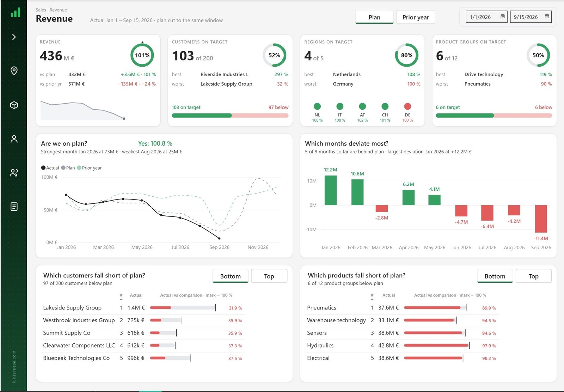This screenshot has width=564, height=392.
Task: Switch comparison to Prior year
Action: click(416, 17)
